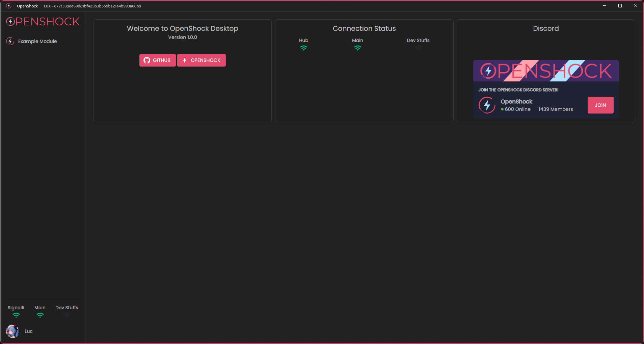Image resolution: width=644 pixels, height=344 pixels.
Task: Minimize the OpenShock window
Action: pyautogui.click(x=605, y=6)
